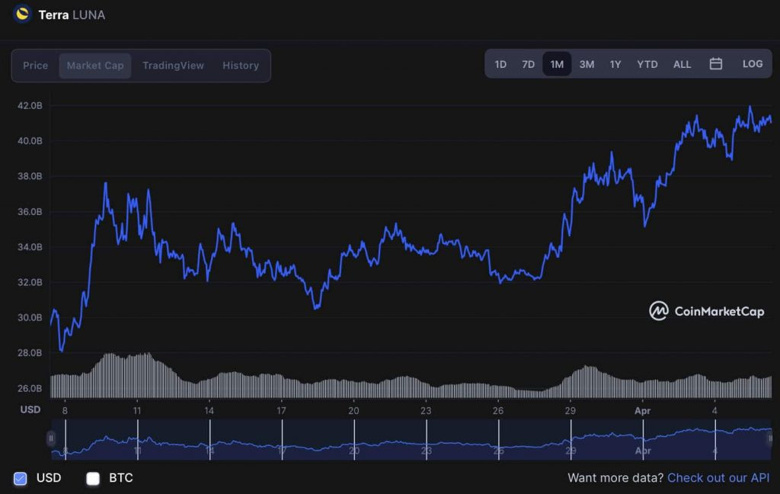Image resolution: width=780 pixels, height=494 pixels.
Task: Open the 'Check out our API' link
Action: (718, 478)
